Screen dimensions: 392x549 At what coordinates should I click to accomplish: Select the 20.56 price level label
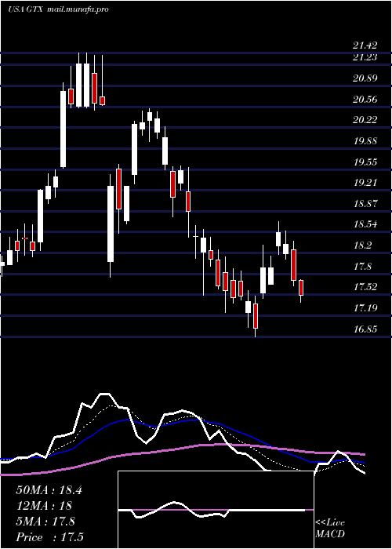click(x=365, y=100)
